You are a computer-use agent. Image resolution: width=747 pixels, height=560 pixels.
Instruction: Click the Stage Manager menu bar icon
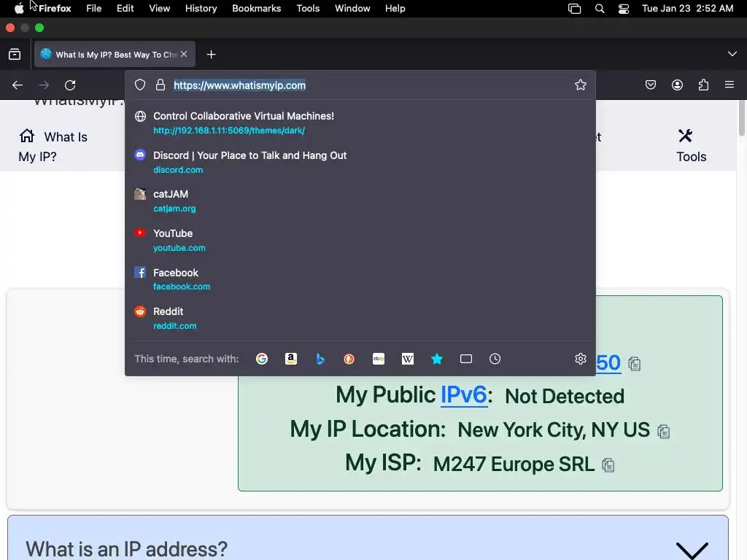pos(575,9)
